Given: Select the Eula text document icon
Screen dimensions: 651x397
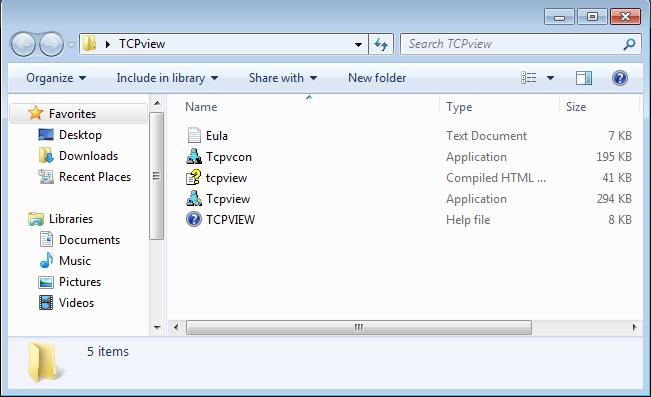Looking at the screenshot, I should click(x=194, y=135).
